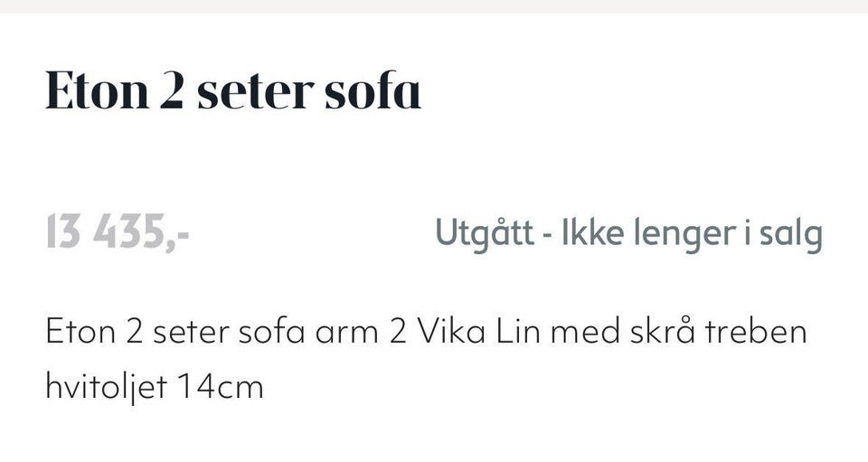The image size is (868, 462).
Task: Click the 'Utgått - Ikke lenger i salg' status
Action: (x=628, y=234)
